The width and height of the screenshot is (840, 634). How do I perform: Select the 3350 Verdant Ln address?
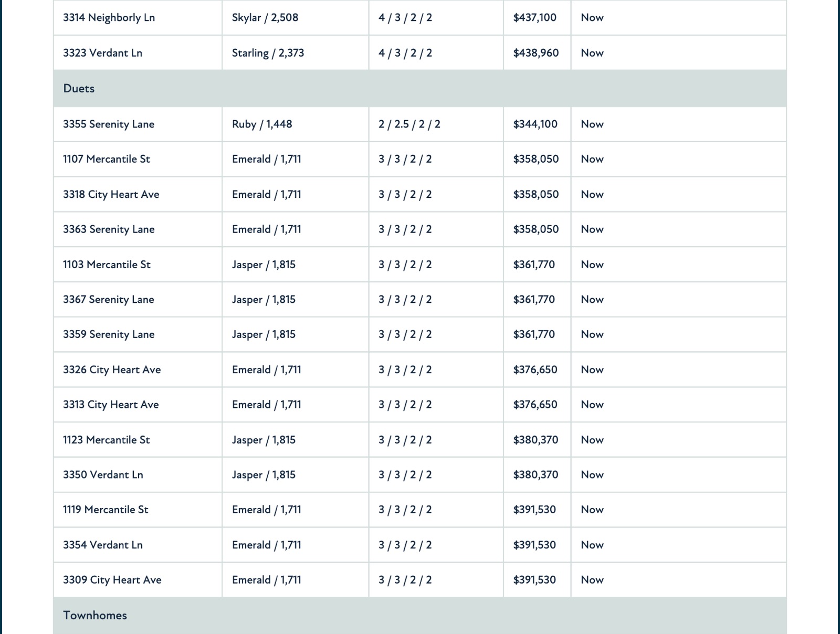click(103, 474)
